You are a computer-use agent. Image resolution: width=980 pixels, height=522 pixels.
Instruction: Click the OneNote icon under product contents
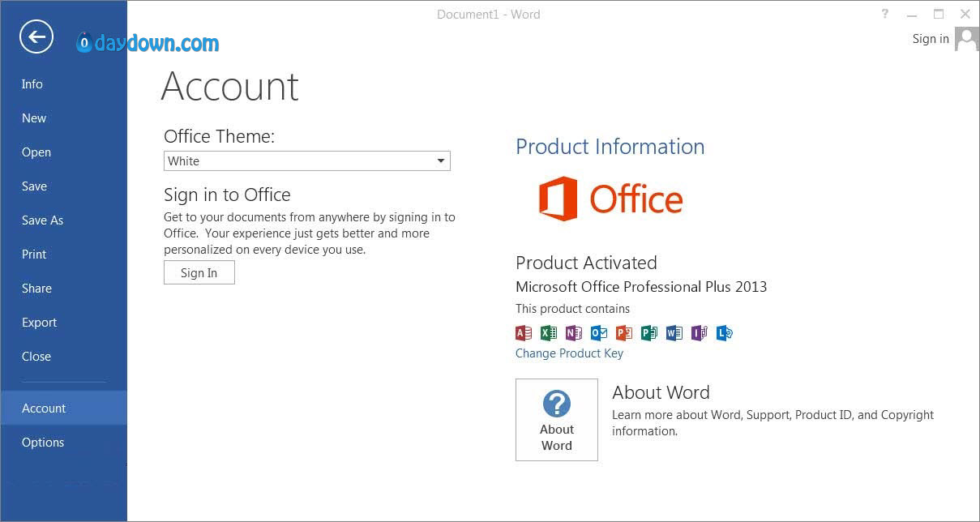[574, 332]
